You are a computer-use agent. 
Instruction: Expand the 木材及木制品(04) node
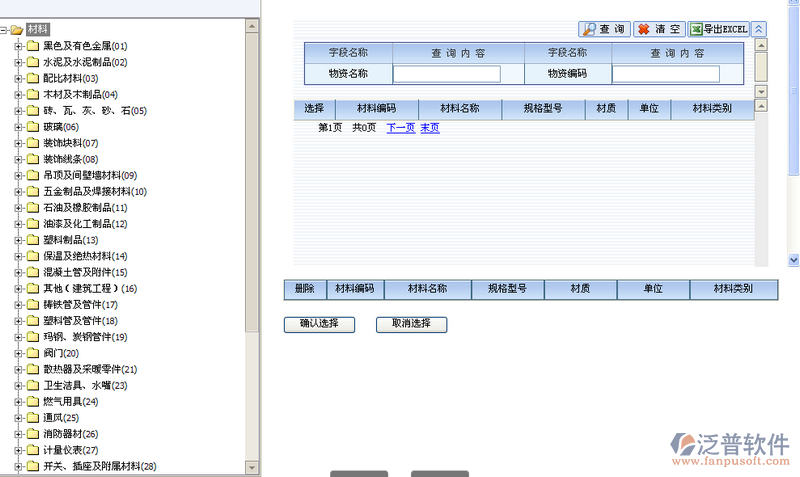tap(18, 95)
